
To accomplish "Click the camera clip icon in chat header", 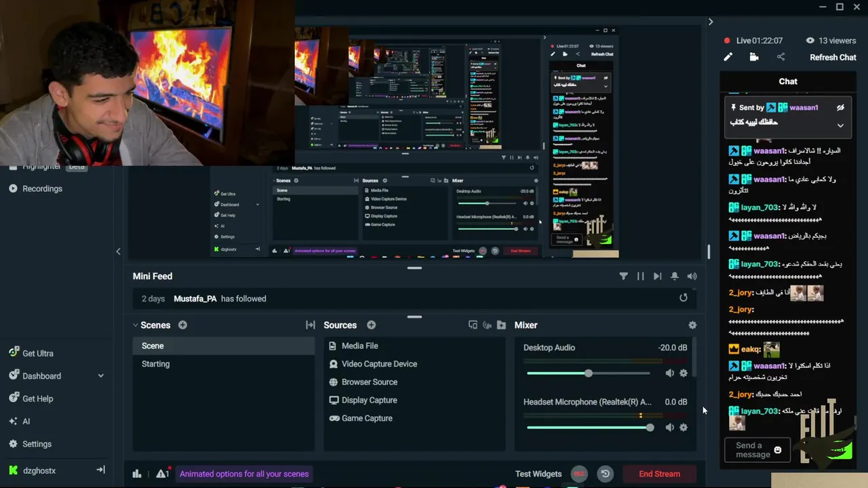I will tap(753, 57).
